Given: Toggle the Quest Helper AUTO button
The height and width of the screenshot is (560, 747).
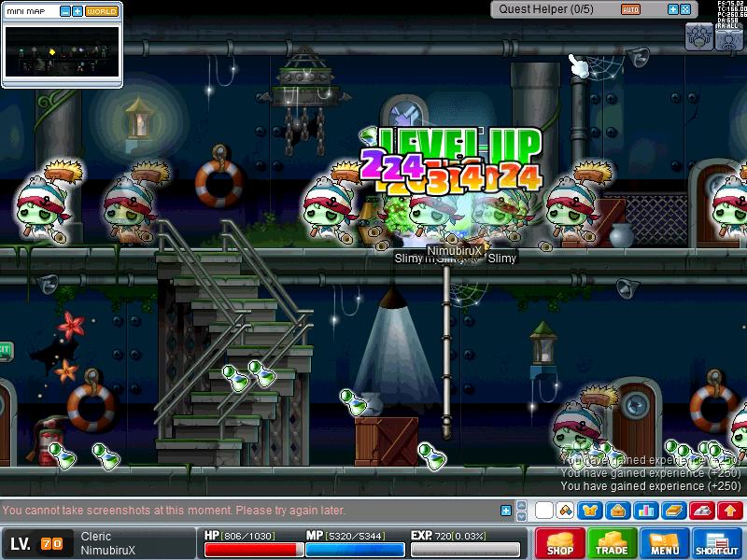Looking at the screenshot, I should pos(630,9).
